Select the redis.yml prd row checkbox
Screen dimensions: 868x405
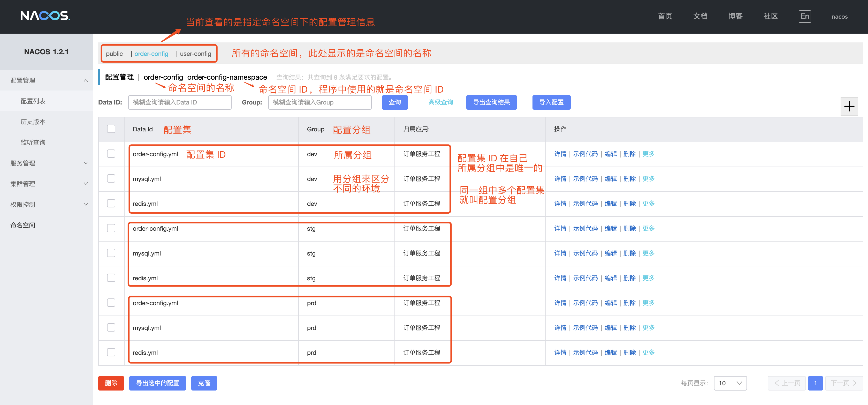111,352
